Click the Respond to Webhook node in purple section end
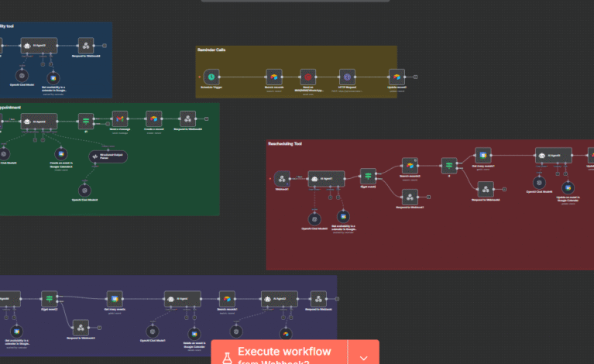The width and height of the screenshot is (594, 364). tap(318, 298)
